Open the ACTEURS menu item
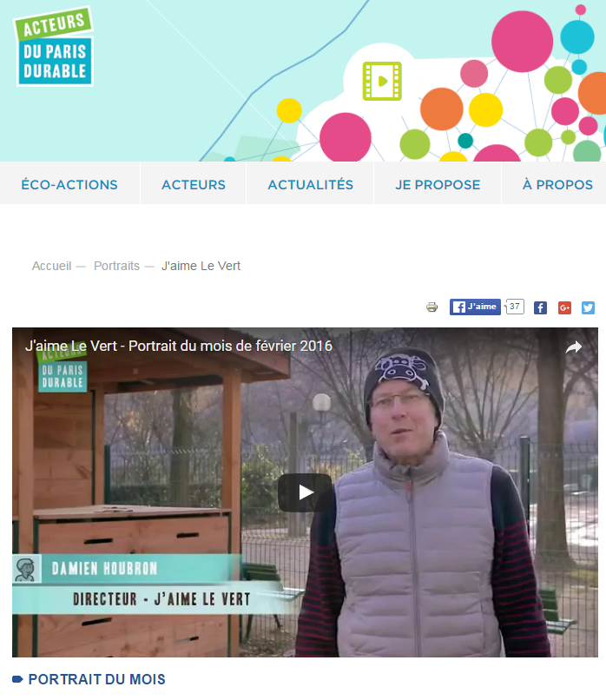 194,184
